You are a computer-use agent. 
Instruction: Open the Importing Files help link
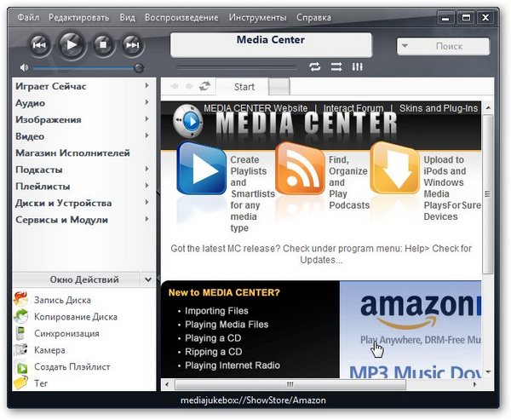(x=216, y=311)
